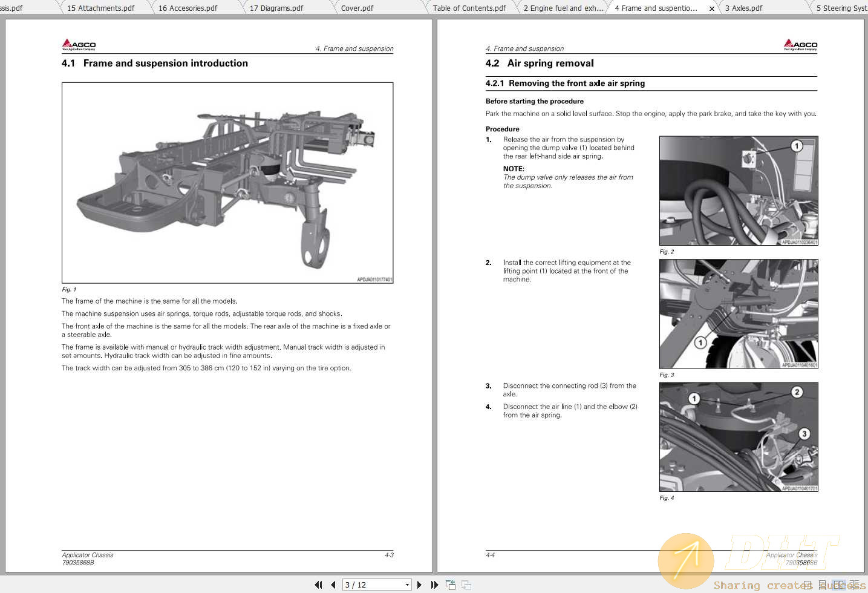Open the 3 Axles.pdf tab
Image resolution: width=868 pixels, height=593 pixels.
[x=743, y=8]
